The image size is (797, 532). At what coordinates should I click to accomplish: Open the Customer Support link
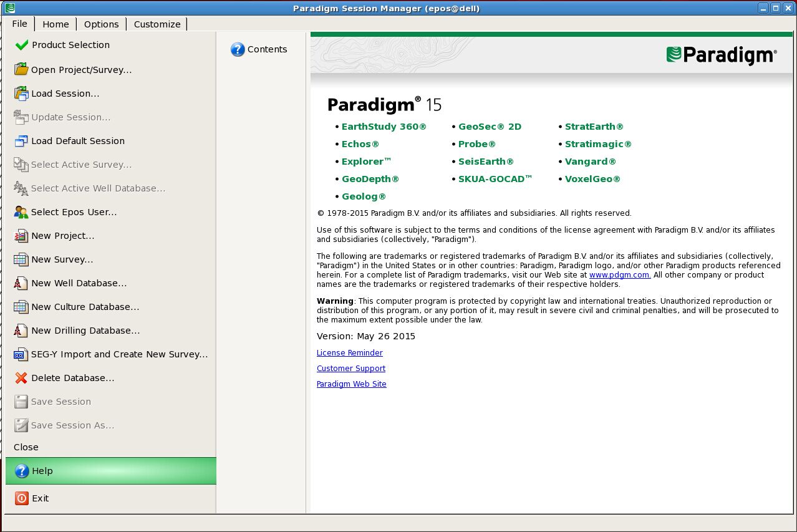(351, 369)
